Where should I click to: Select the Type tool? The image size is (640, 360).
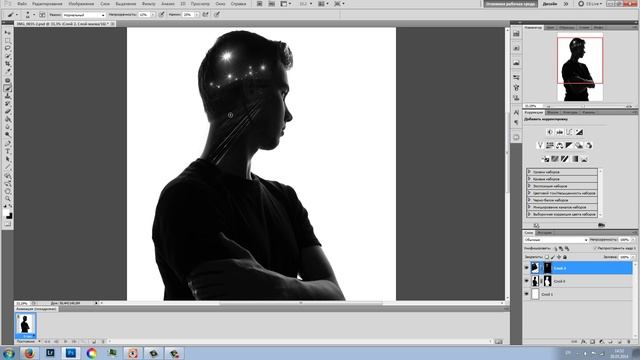[8, 151]
